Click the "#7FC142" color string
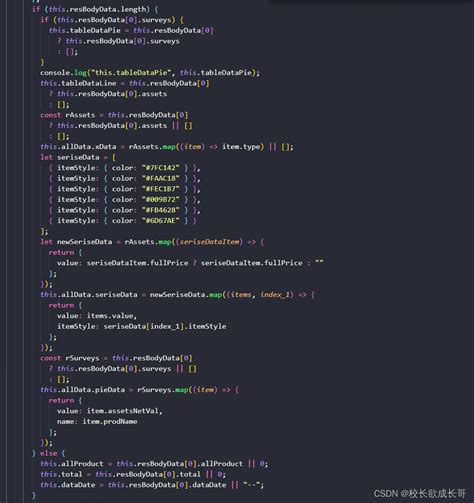The height and width of the screenshot is (503, 474). coord(161,168)
